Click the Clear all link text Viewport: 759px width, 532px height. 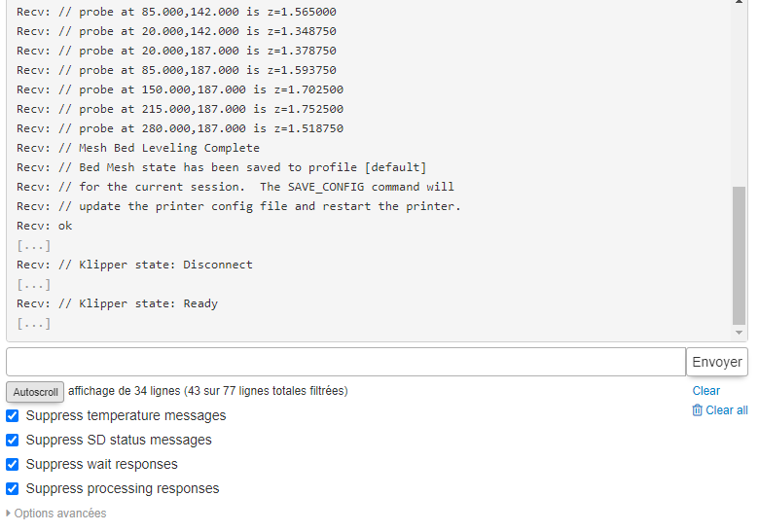click(x=727, y=410)
